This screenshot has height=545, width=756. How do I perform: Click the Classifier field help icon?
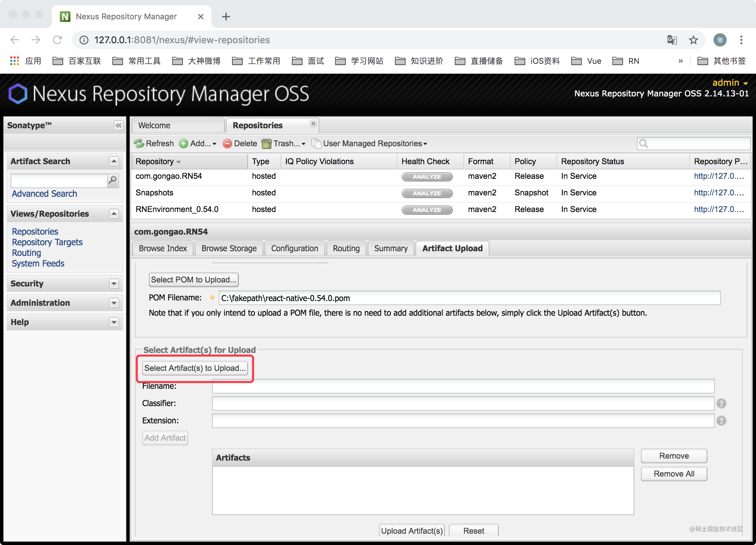721,403
